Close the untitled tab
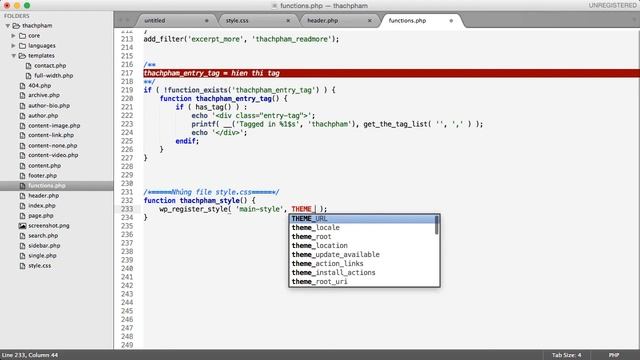The height and width of the screenshot is (360, 640). (207, 20)
